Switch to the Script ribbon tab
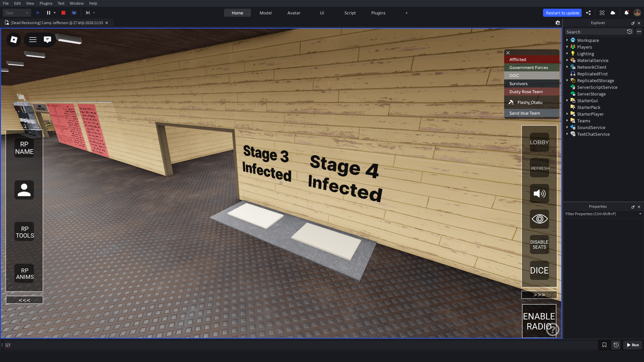Image resolution: width=644 pixels, height=362 pixels. (350, 13)
